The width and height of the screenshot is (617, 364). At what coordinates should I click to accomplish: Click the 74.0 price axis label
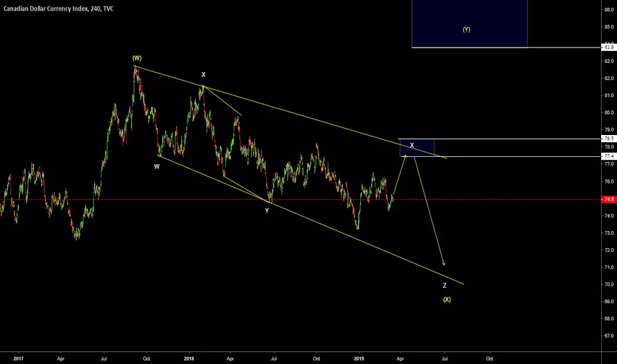609,216
